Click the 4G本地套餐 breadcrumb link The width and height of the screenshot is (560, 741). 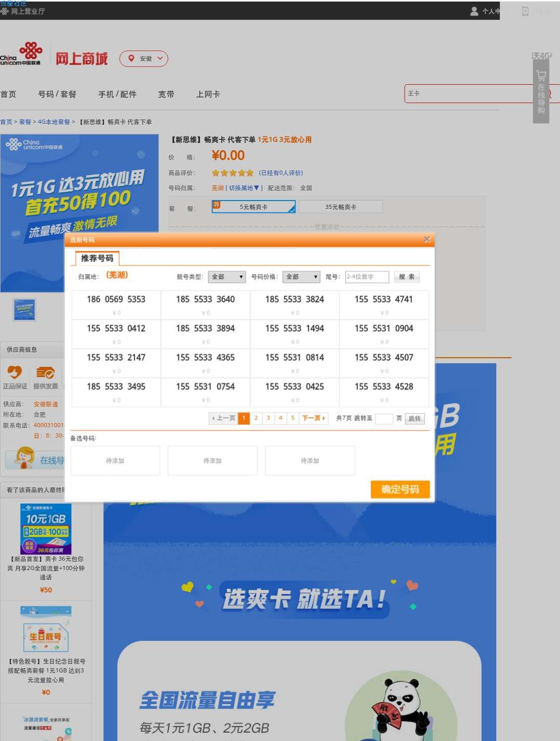(54, 122)
